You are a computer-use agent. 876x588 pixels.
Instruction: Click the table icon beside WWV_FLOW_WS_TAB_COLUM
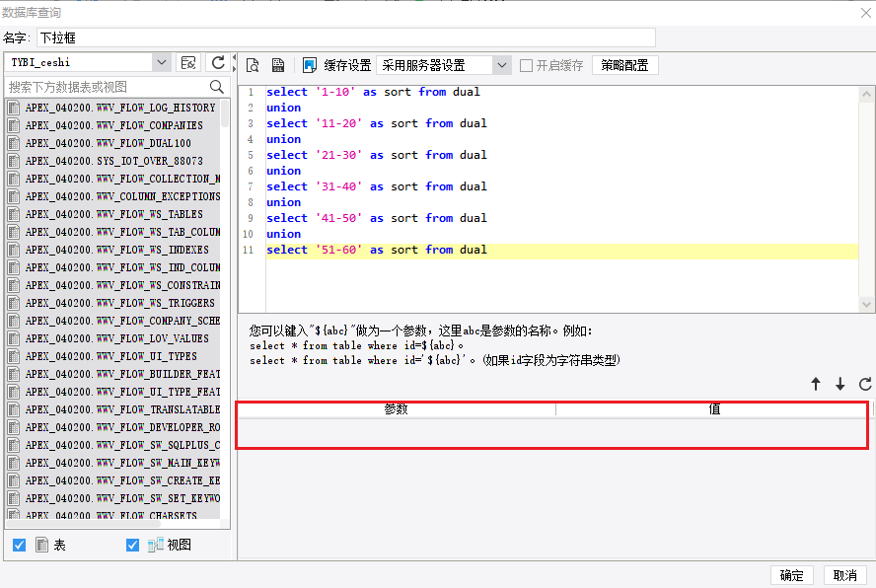[14, 232]
